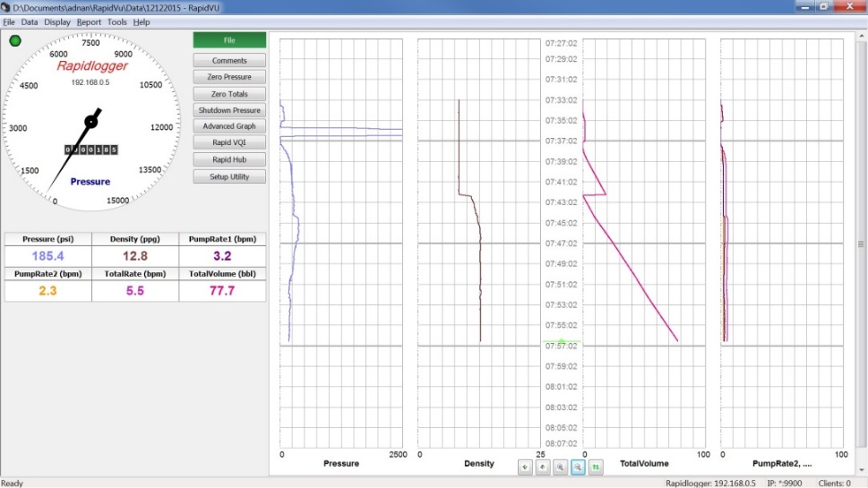Click the TotalVolume value 77.7 readout
The height and width of the screenshot is (488, 868).
pyautogui.click(x=223, y=291)
